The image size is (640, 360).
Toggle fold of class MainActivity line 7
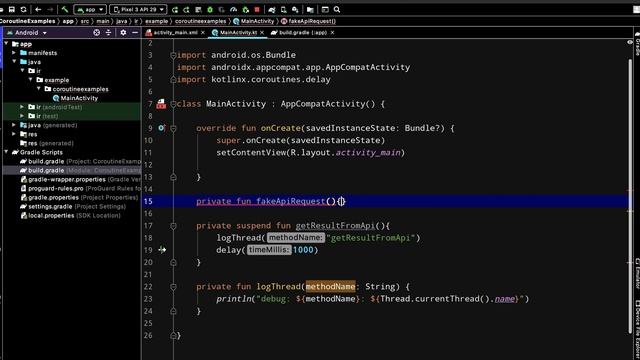pos(173,104)
